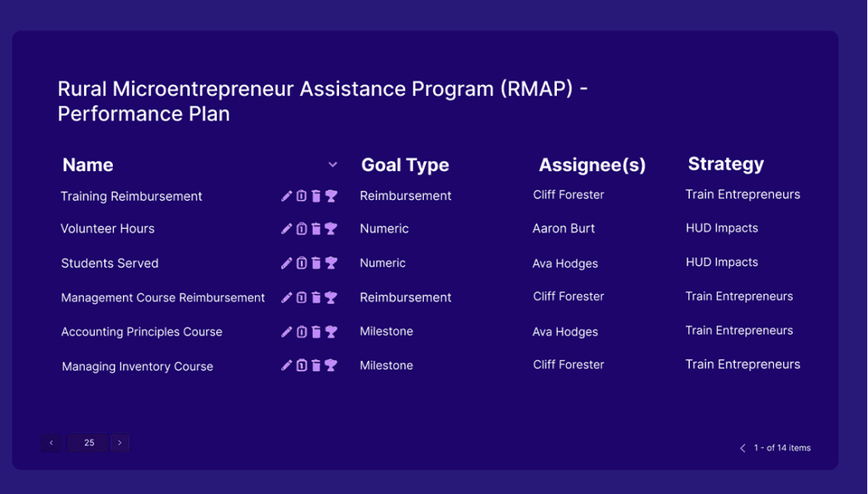Viewport: 868px width, 494px height.
Task: Edit the Management Course Reimbursement goal
Action: click(x=287, y=297)
